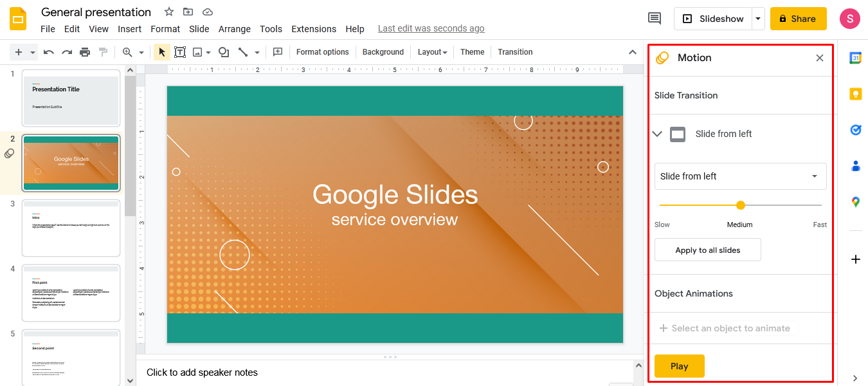Open the Slide menu
The width and height of the screenshot is (868, 386).
click(x=199, y=29)
